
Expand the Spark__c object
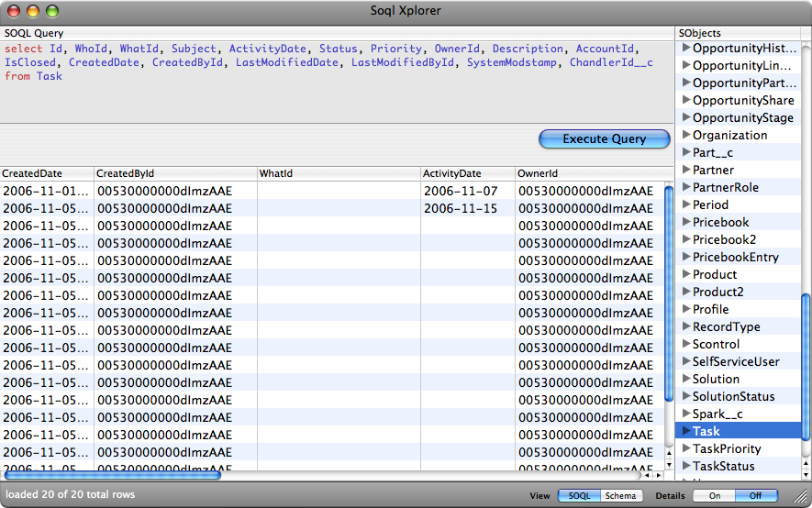click(x=686, y=413)
